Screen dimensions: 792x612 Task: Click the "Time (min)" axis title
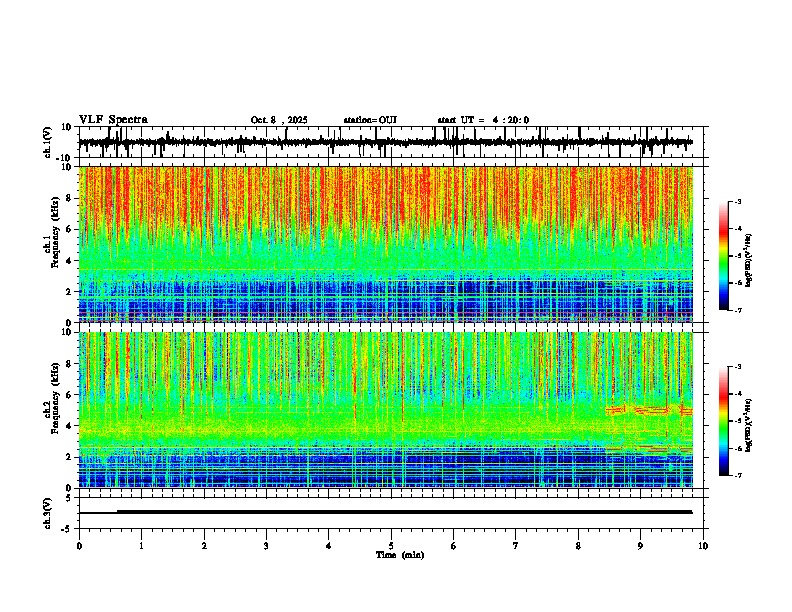point(400,555)
